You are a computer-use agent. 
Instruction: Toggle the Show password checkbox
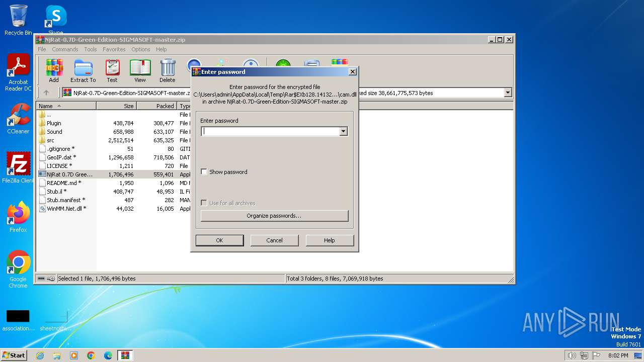204,172
